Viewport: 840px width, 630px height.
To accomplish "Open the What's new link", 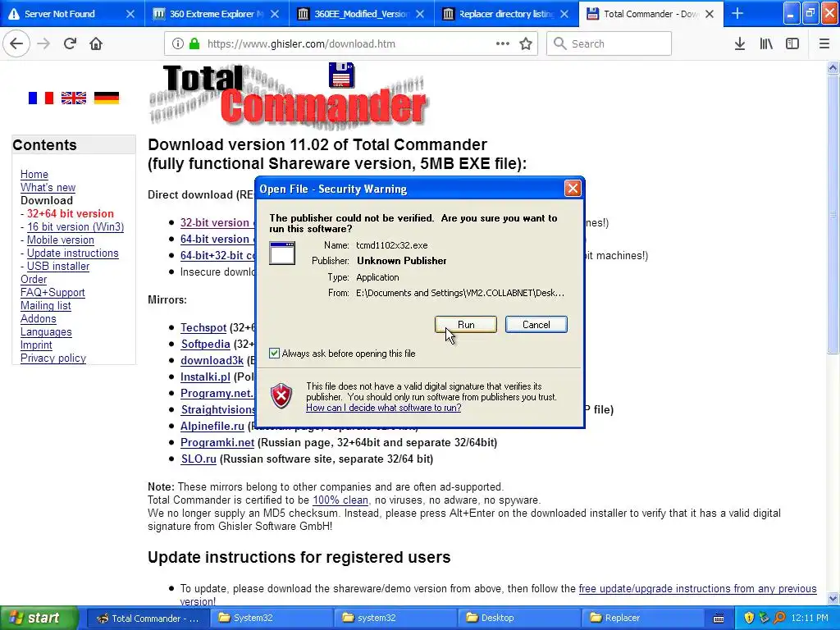I will point(48,188).
